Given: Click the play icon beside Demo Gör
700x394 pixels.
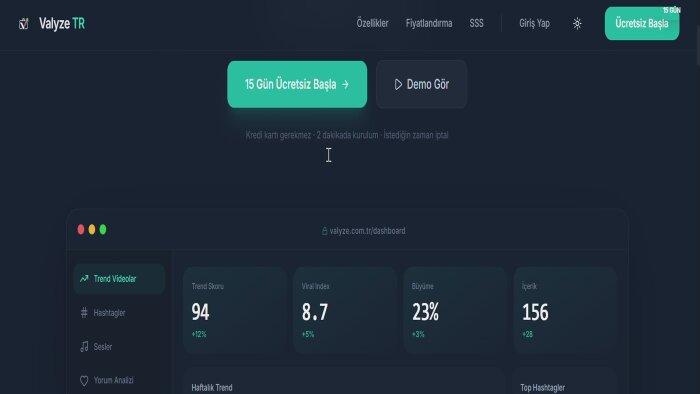Looking at the screenshot, I should pyautogui.click(x=398, y=84).
